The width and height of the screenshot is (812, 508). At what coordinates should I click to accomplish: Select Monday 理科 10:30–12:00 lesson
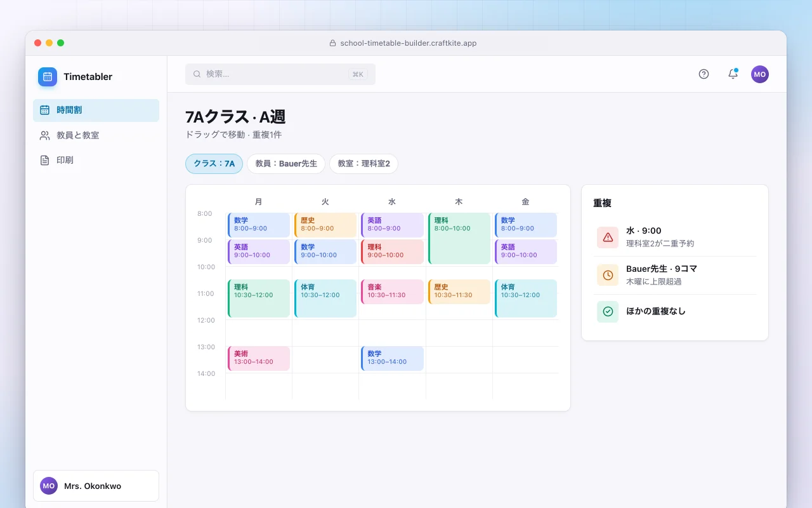point(259,298)
